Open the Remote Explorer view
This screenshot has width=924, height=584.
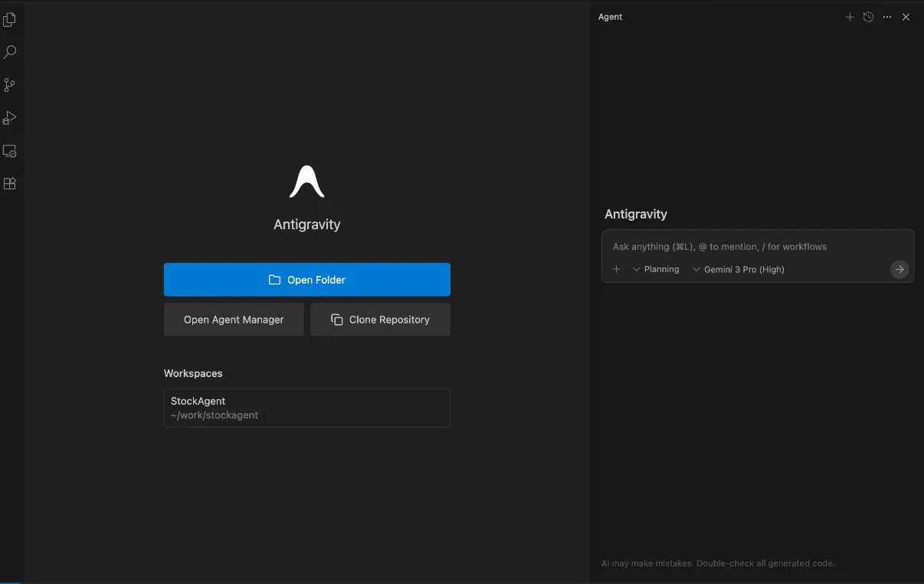point(10,151)
